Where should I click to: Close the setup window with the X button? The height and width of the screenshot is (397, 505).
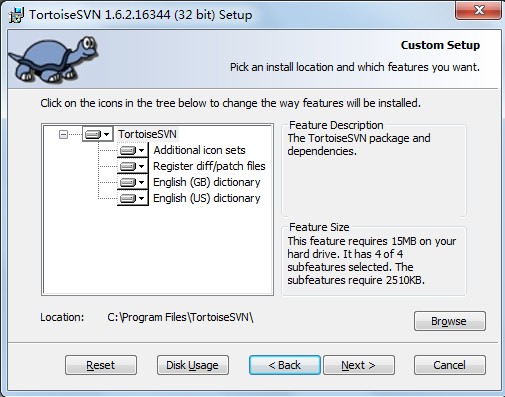point(478,10)
